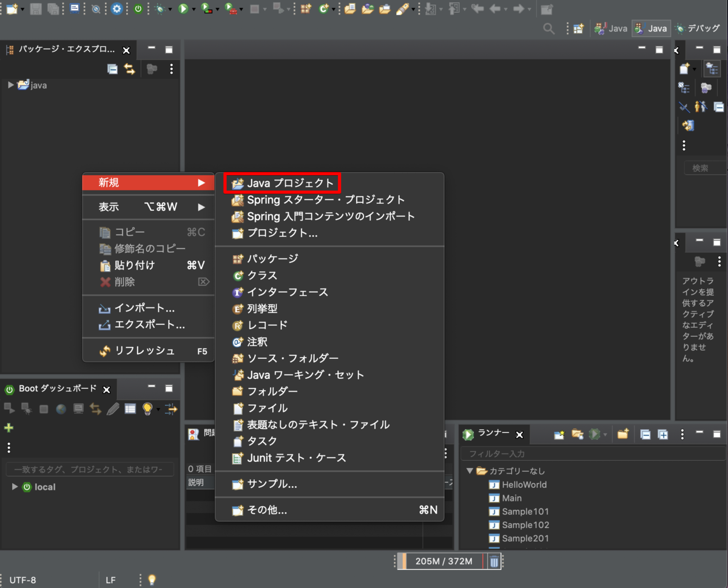Click the magnifier quick access search icon
This screenshot has width=728, height=588.
click(x=549, y=28)
